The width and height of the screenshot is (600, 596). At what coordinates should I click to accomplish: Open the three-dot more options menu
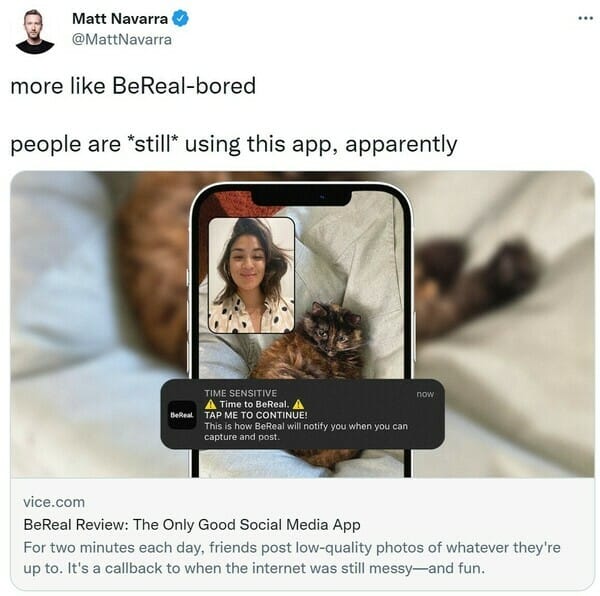(585, 18)
